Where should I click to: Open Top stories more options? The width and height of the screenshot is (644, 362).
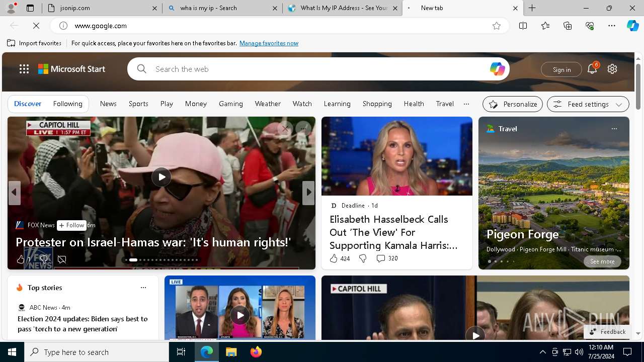pos(143,288)
